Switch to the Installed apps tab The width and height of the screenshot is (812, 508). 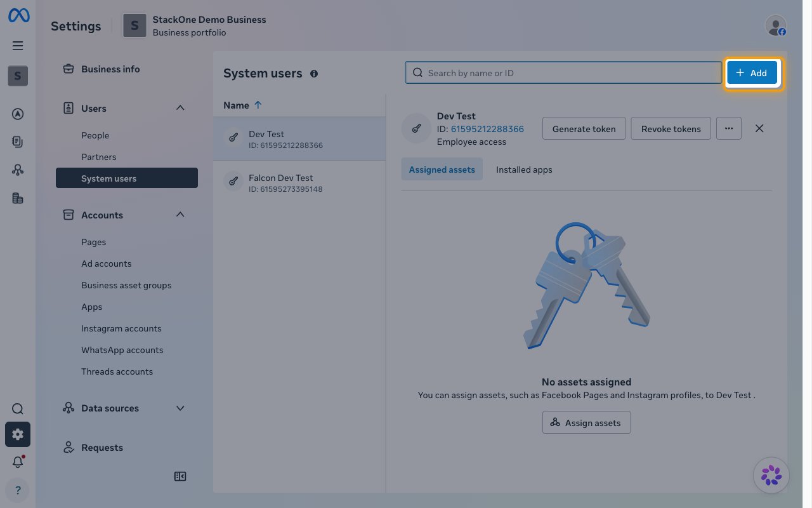pos(524,170)
